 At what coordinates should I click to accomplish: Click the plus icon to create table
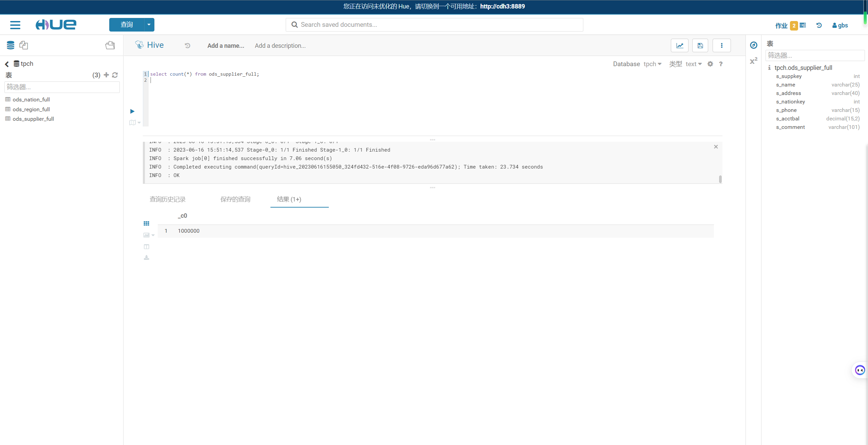[106, 75]
